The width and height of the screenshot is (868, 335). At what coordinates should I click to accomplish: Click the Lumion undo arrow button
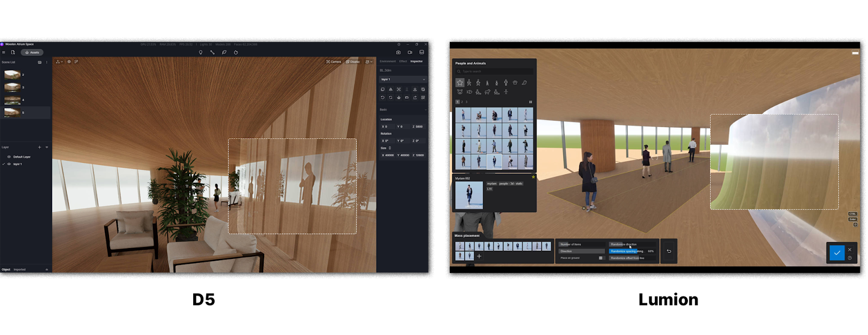pyautogui.click(x=669, y=251)
